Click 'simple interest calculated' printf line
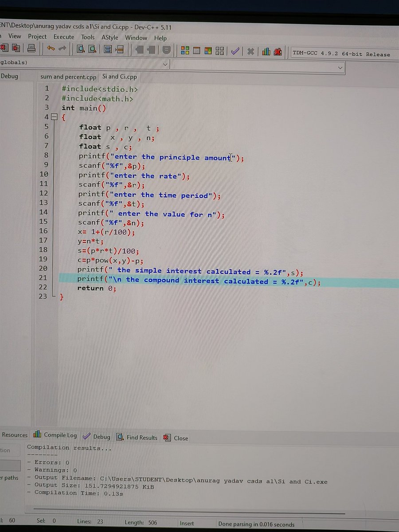The height and width of the screenshot is (532, 399). (x=190, y=271)
